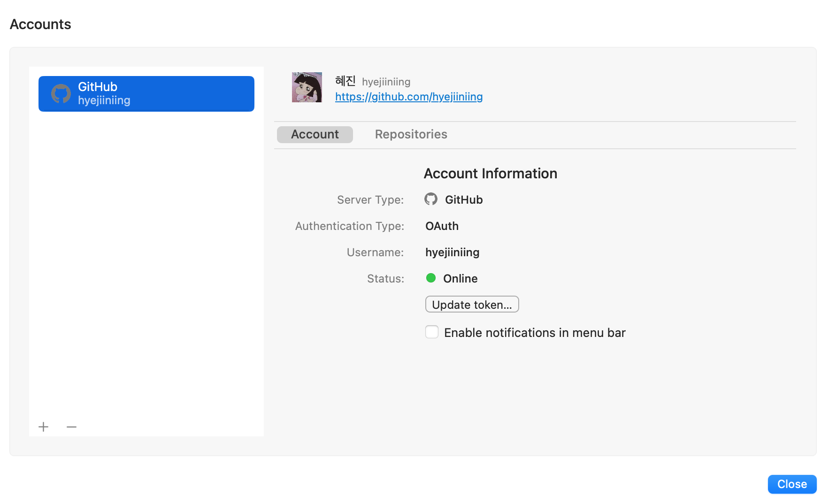Click the OAuth authentication type value

click(x=442, y=226)
